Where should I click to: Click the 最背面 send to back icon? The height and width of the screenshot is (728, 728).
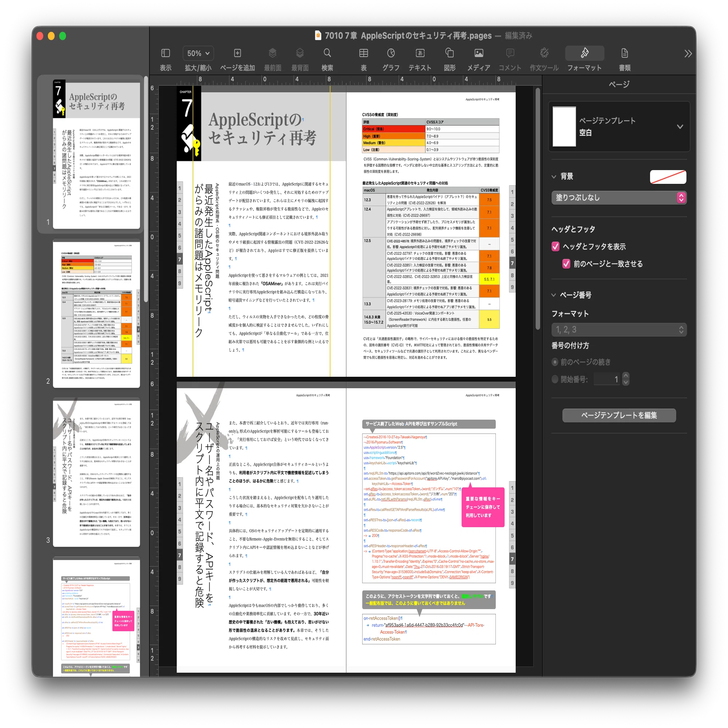click(300, 53)
